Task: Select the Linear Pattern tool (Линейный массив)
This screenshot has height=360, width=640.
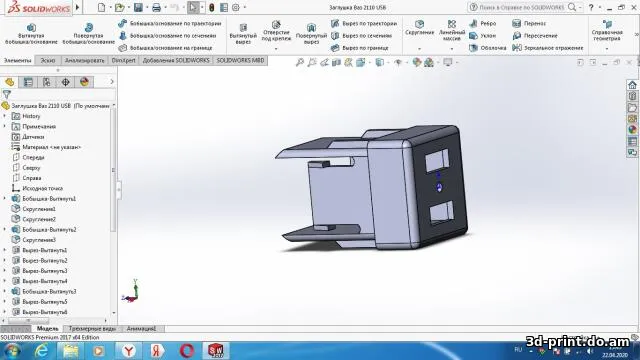Action: coord(451,31)
